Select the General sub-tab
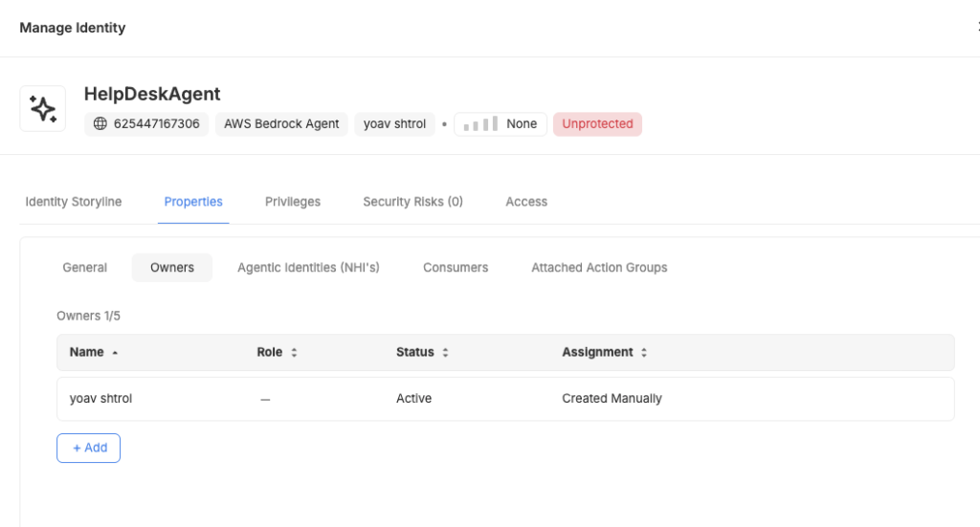The image size is (980, 527). (x=85, y=268)
